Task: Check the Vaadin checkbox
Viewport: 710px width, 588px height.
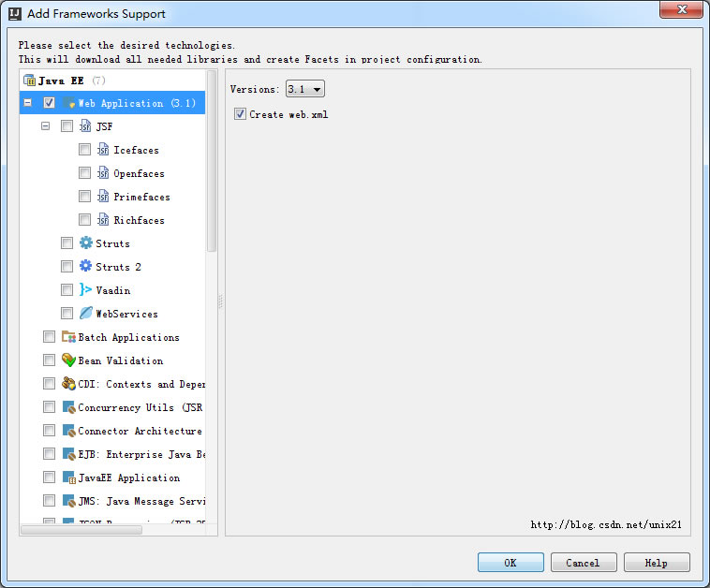Action: (x=67, y=289)
